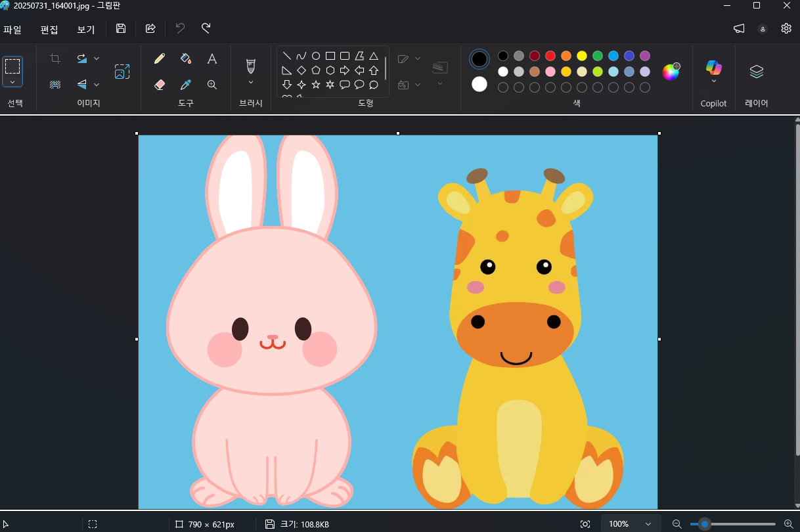Open the 100% zoom level dropdown
Image resolution: width=800 pixels, height=532 pixels.
pos(631,524)
